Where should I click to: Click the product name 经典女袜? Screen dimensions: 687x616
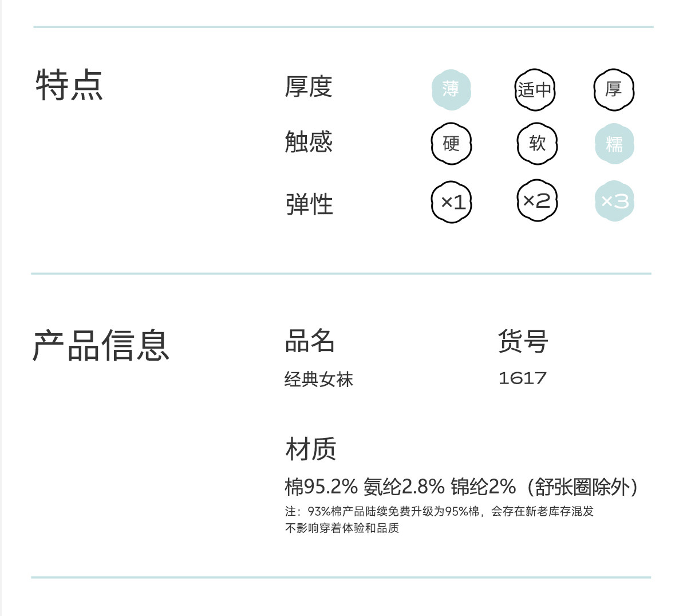[318, 379]
